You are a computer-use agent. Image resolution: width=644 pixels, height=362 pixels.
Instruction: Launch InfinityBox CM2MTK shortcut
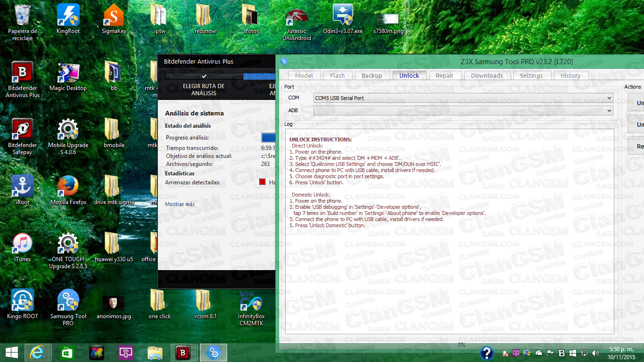pyautogui.click(x=251, y=307)
